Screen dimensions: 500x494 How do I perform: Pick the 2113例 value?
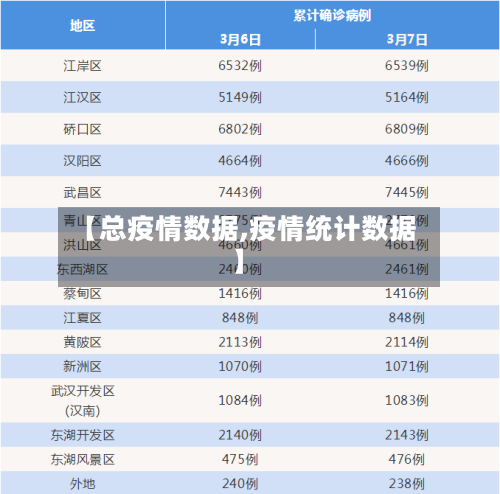pyautogui.click(x=240, y=342)
